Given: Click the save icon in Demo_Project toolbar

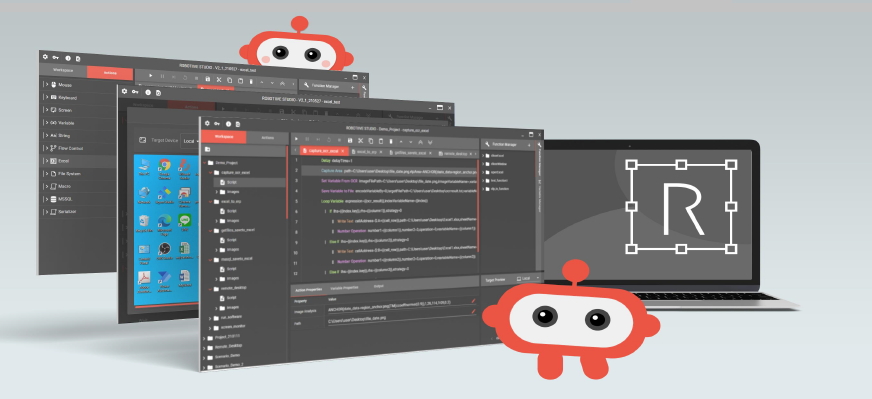Looking at the screenshot, I should pyautogui.click(x=350, y=141).
